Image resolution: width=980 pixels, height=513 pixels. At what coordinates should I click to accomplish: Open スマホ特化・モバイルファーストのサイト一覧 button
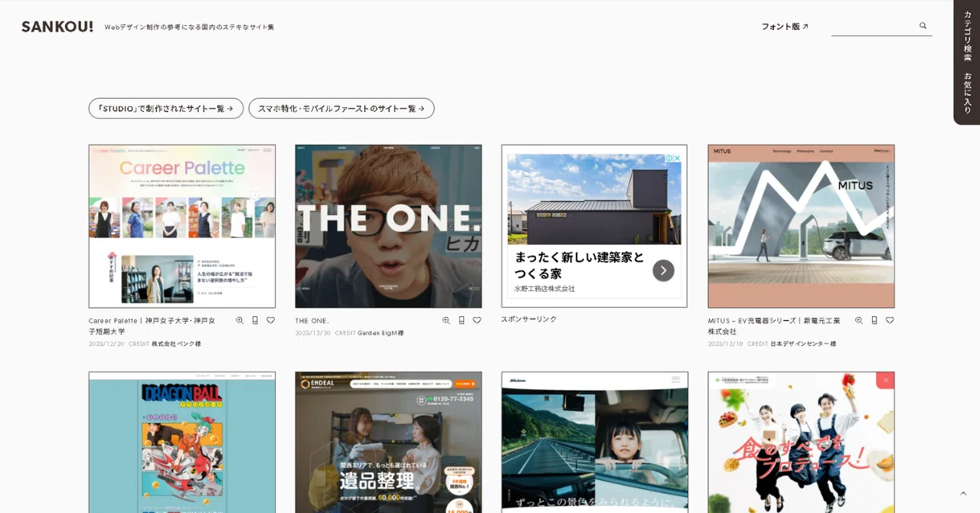[x=341, y=108]
